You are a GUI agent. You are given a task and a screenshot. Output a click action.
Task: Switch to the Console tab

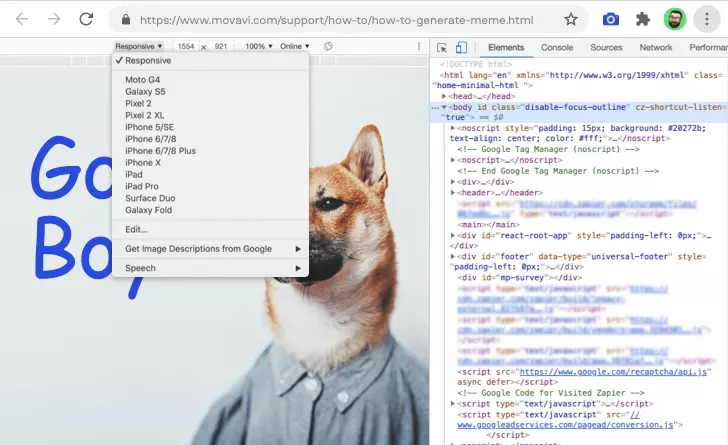click(x=557, y=47)
